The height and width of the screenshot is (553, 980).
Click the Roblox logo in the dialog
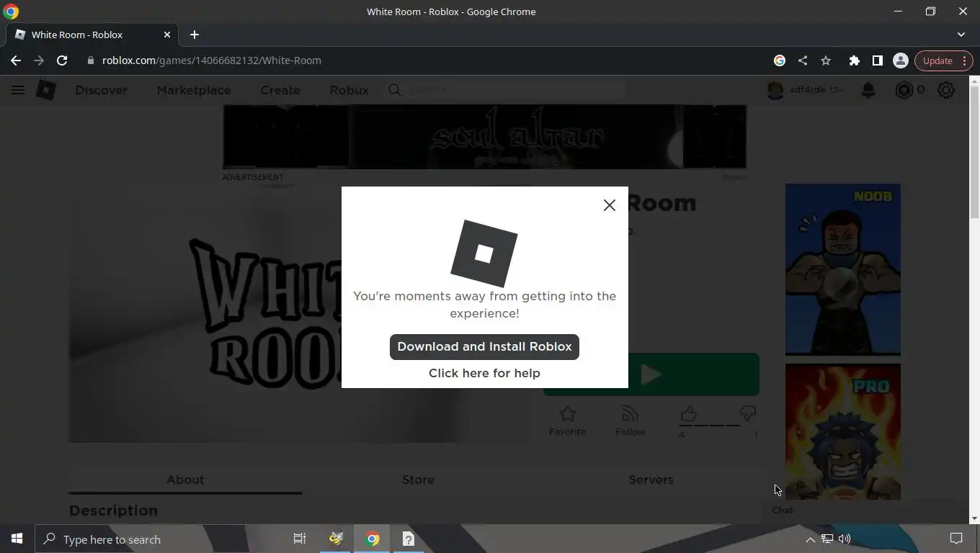484,253
